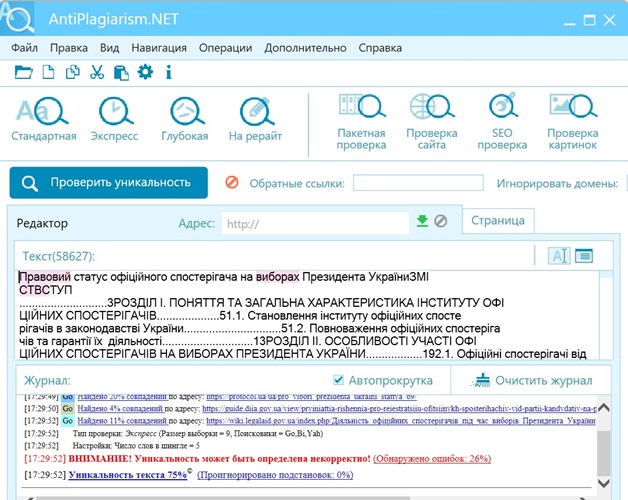Open the wiki.legalaid.gov.ua address link
The width and height of the screenshot is (628, 500).
coord(401,421)
